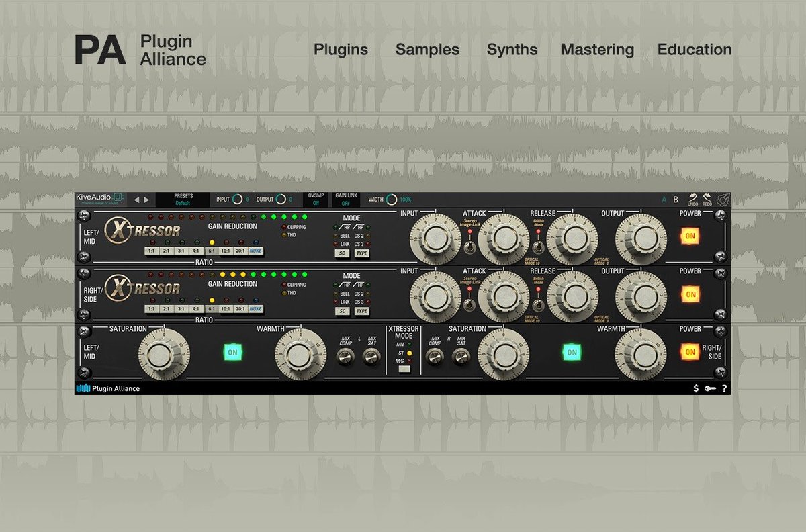Click the key license icon
The width and height of the screenshot is (806, 532).
[711, 388]
